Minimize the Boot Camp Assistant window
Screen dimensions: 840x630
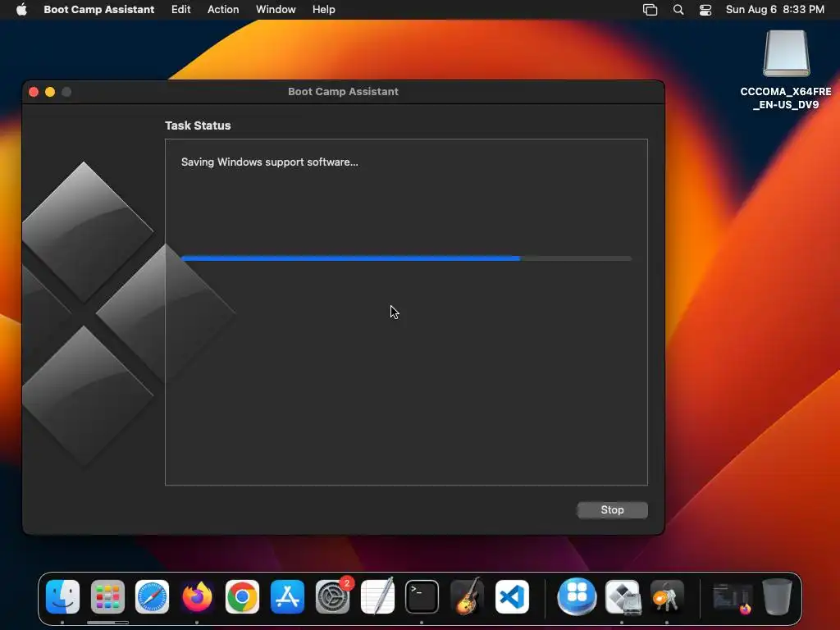(x=50, y=92)
